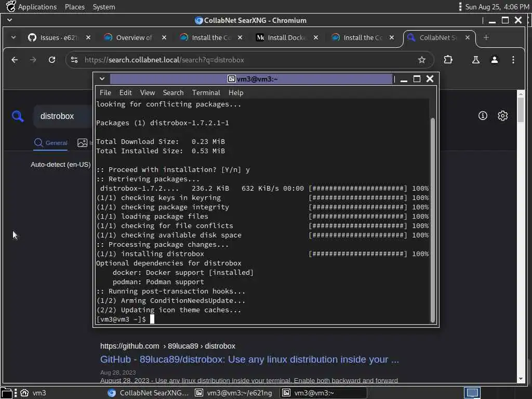Screen dimensions: 532x399
Task: Close the CollabNet SearXNG tab
Action: click(468, 37)
